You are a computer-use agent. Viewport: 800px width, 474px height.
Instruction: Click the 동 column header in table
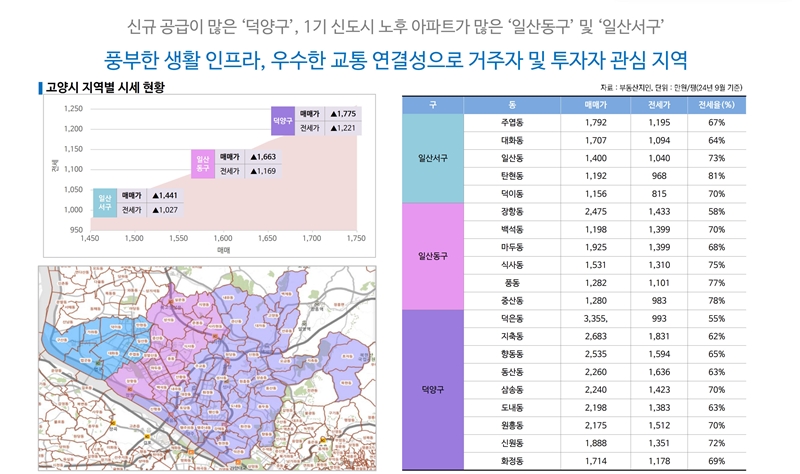[x=511, y=104]
